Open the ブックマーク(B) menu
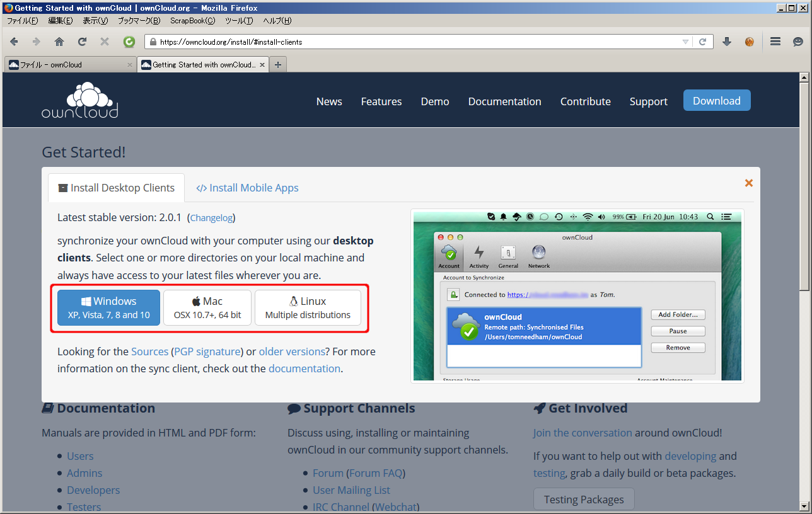The width and height of the screenshot is (812, 514). (139, 21)
